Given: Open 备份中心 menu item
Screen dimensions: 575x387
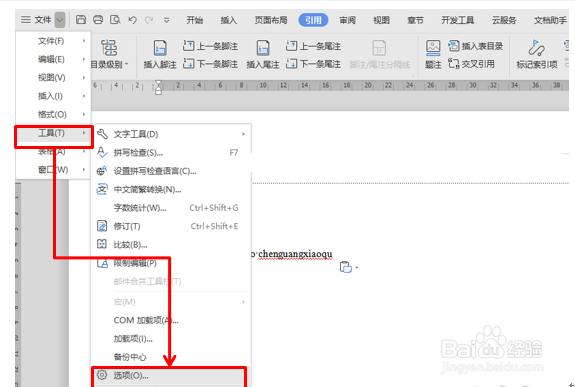Looking at the screenshot, I should pyautogui.click(x=171, y=357).
